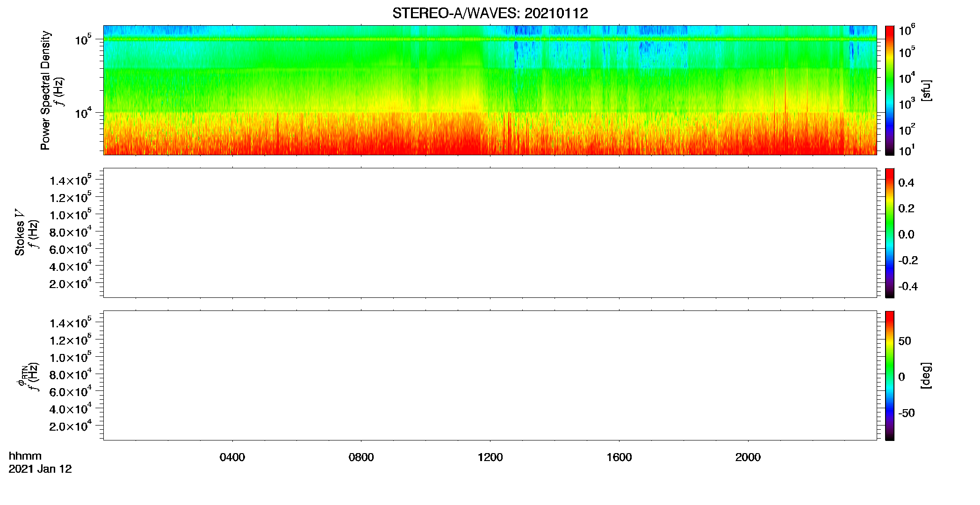The width and height of the screenshot is (980, 505).
Task: Click the STEREO-A/WAVES: 20210112 plot title
Action: pos(490,13)
